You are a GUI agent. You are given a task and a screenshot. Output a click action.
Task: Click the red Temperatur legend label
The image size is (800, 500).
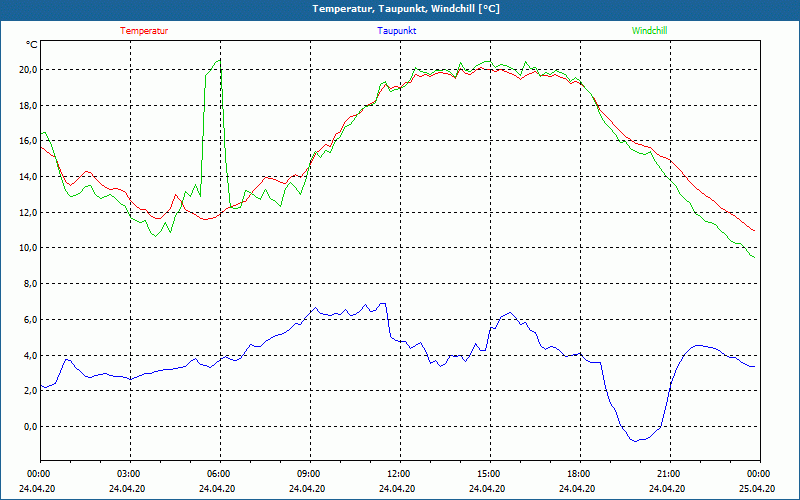(x=144, y=31)
